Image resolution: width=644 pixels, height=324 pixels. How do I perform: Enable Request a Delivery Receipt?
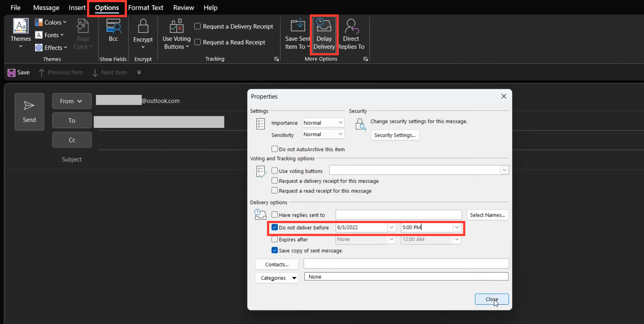click(197, 26)
